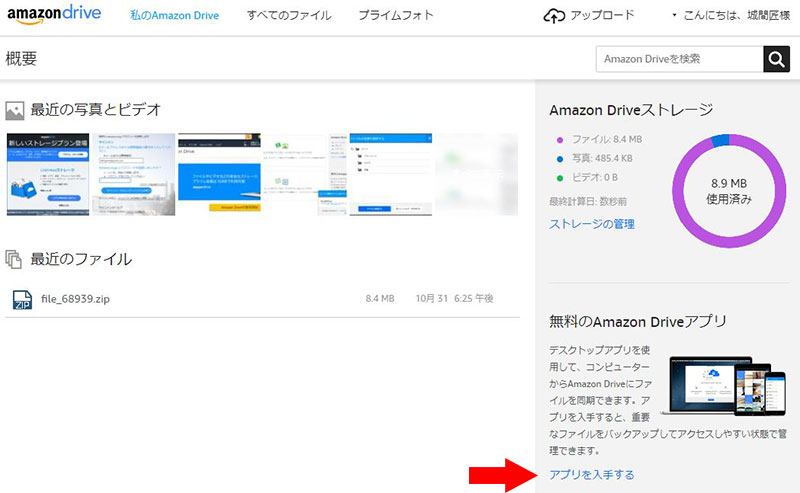Click the green ビデオ legend dot
The image size is (800, 493).
tap(560, 178)
